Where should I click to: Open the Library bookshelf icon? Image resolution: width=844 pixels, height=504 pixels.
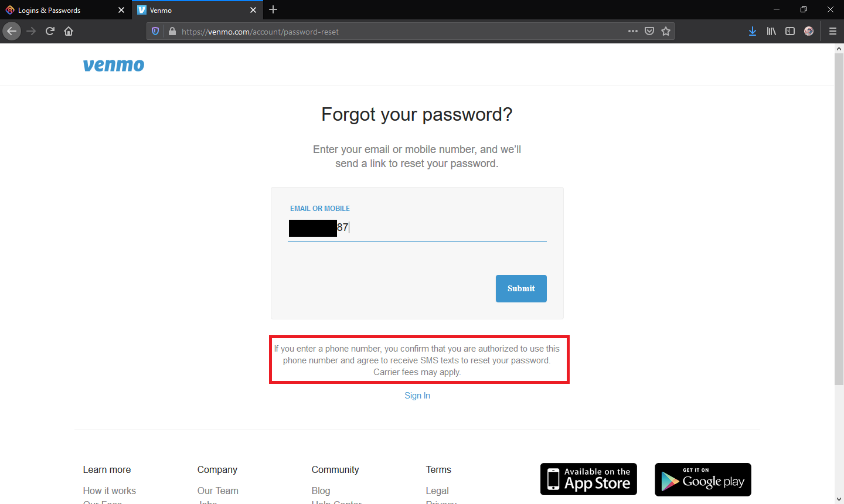pyautogui.click(x=771, y=31)
